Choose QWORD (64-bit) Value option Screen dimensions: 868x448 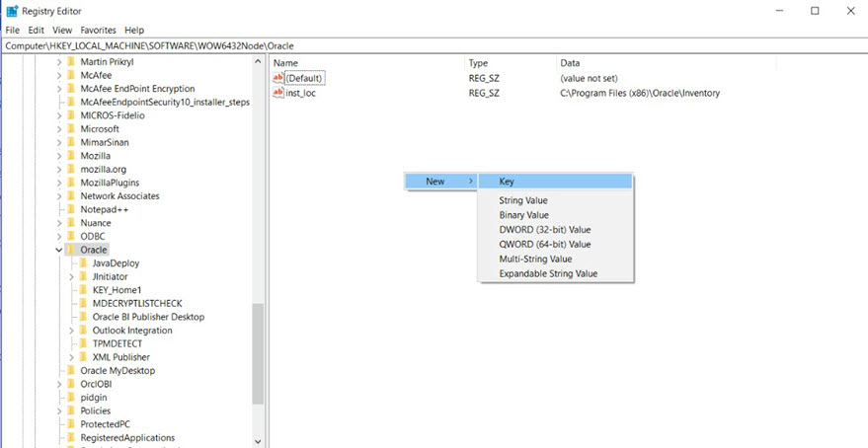[x=555, y=245]
